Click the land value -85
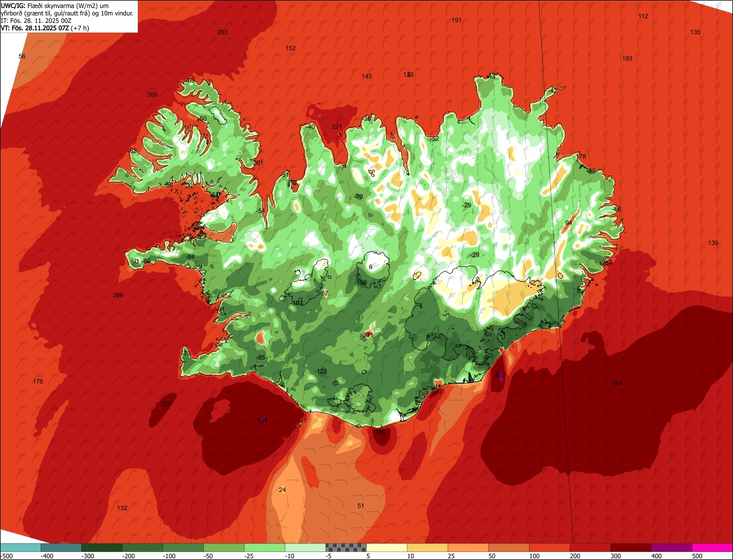Screen dimensions: 733x560 (x=261, y=357)
